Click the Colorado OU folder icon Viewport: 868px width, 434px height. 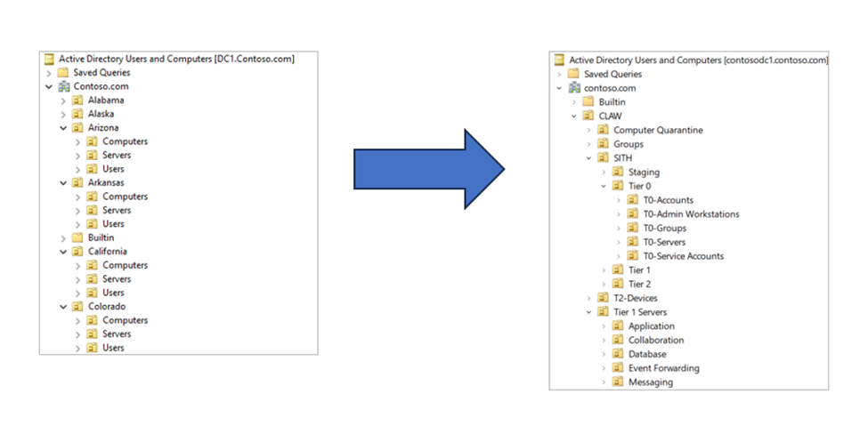point(78,306)
